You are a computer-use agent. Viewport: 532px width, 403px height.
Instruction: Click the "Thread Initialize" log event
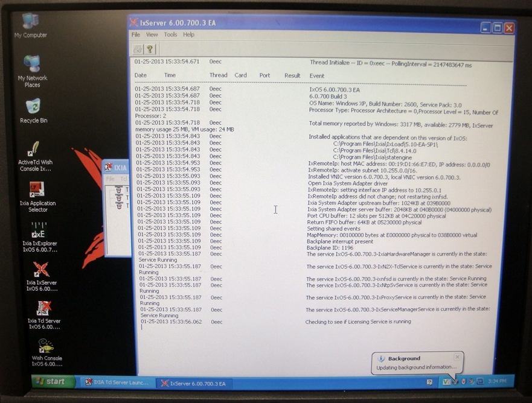pos(391,64)
